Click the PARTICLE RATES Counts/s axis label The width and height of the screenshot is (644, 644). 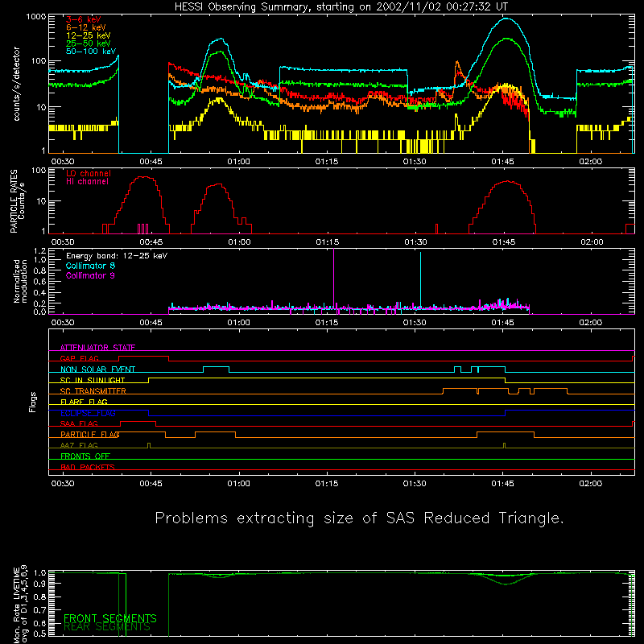(x=17, y=201)
